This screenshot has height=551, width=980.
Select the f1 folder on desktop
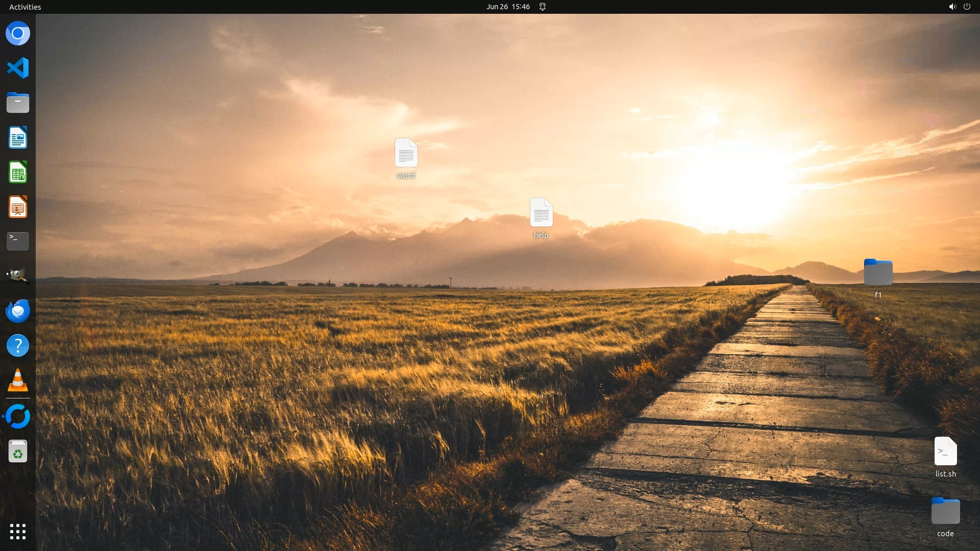click(x=878, y=273)
